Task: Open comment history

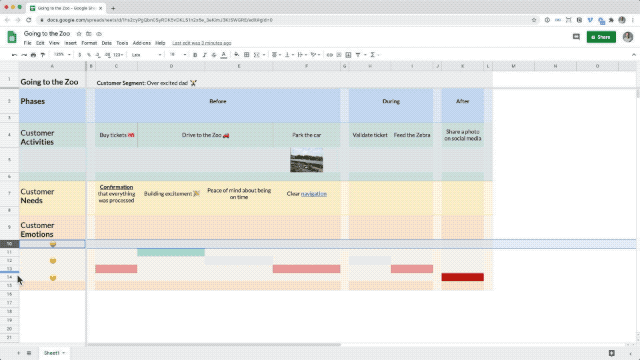Action: click(x=576, y=37)
